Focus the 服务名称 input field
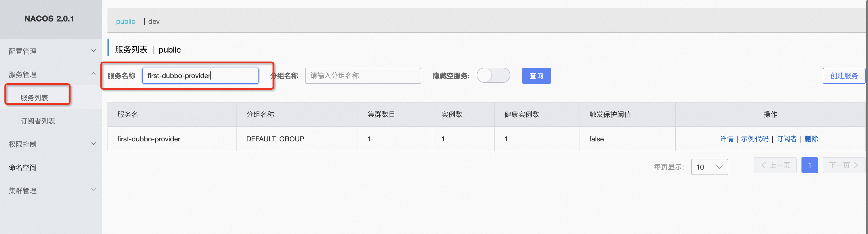Image resolution: width=868 pixels, height=234 pixels. coord(200,76)
